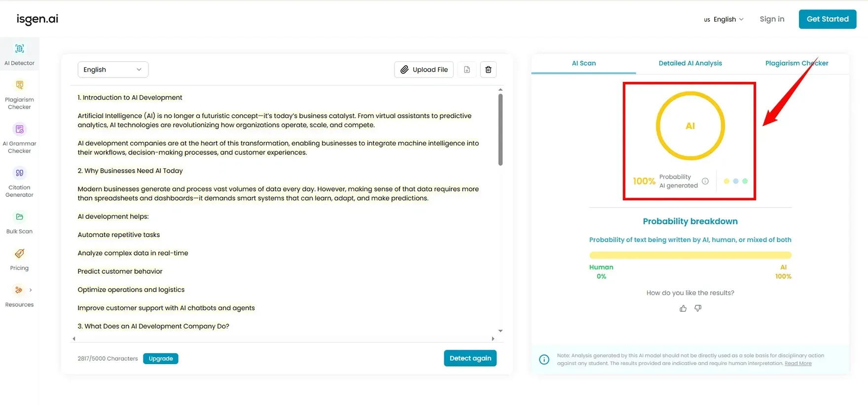Click the 'Analyze complex data in real-time' line
This screenshot has width=868, height=405.
[x=133, y=253]
